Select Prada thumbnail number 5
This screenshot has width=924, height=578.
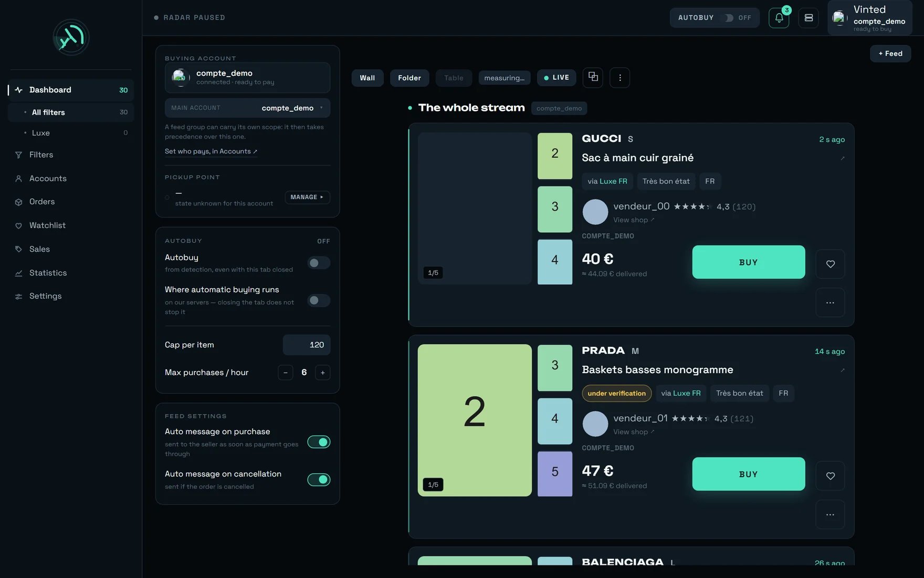[555, 474]
